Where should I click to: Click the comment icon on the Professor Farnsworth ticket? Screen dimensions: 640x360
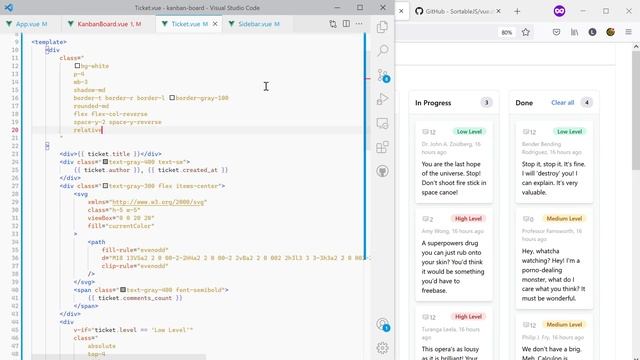[x=526, y=219]
